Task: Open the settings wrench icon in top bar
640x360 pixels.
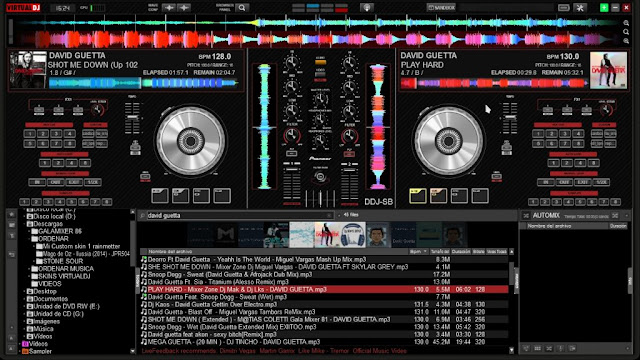Action: (x=580, y=8)
